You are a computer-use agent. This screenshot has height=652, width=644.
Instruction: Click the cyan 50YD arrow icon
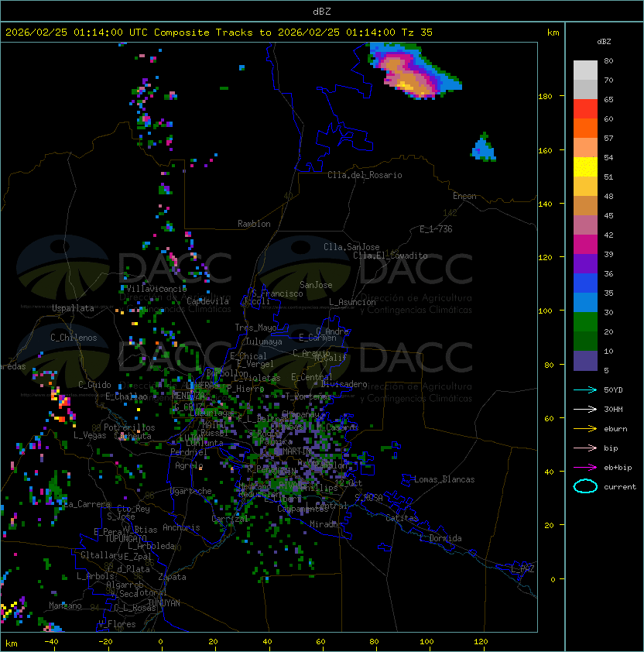pyautogui.click(x=585, y=389)
